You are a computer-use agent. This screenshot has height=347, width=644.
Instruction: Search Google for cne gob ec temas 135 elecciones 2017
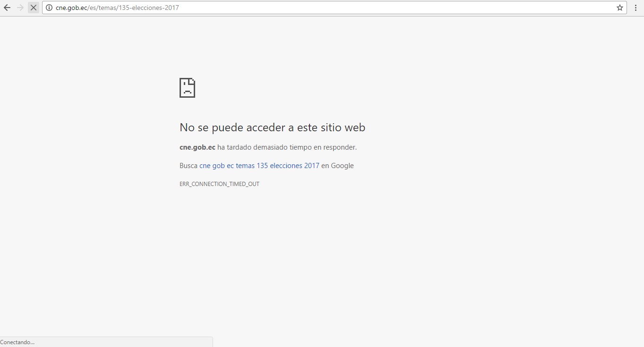coord(259,166)
